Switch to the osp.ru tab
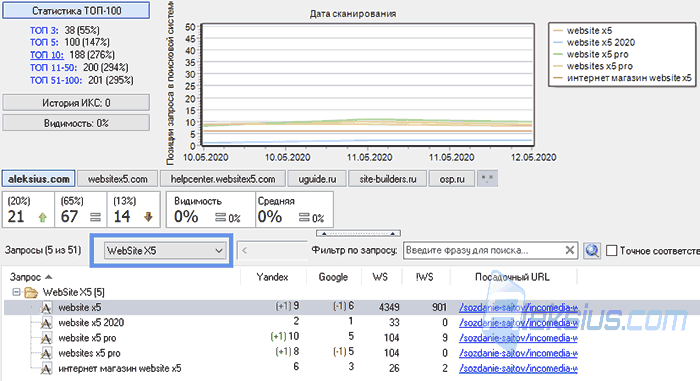 tap(451, 179)
